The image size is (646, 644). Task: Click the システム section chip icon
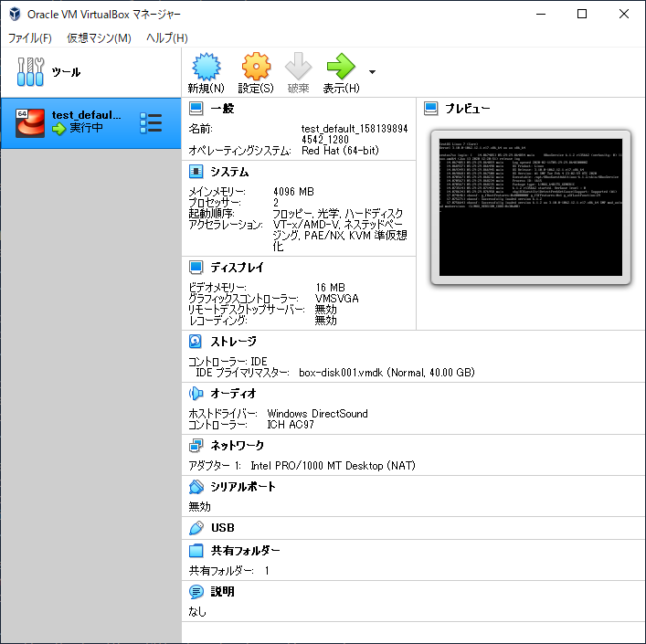point(196,172)
